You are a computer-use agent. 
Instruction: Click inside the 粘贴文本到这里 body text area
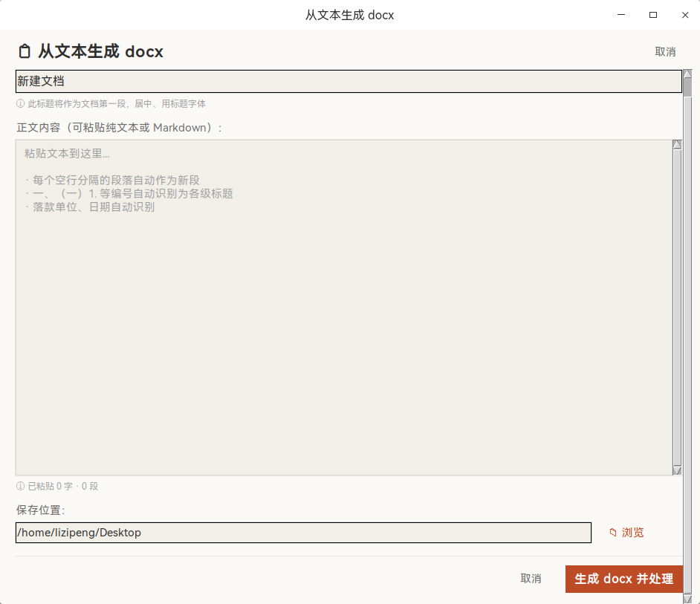[344, 307]
